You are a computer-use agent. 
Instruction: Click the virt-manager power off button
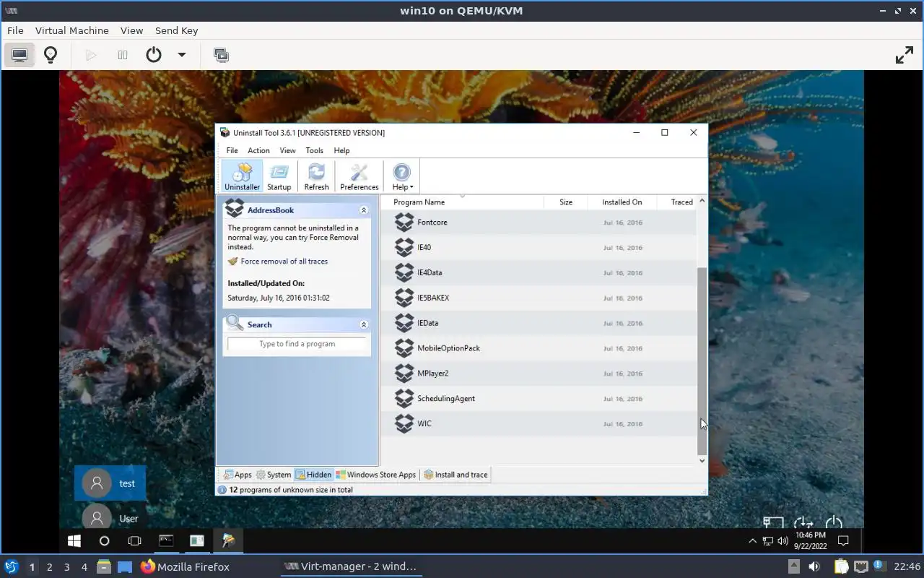click(154, 55)
